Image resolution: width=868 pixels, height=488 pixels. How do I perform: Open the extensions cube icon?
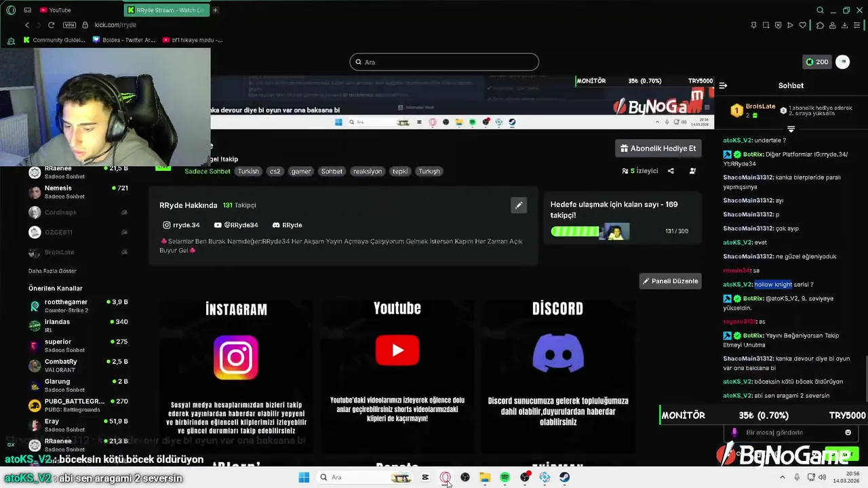click(820, 25)
